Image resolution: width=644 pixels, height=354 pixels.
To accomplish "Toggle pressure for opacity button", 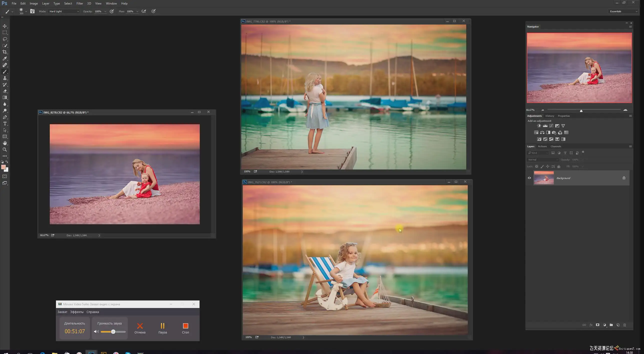I will [112, 11].
